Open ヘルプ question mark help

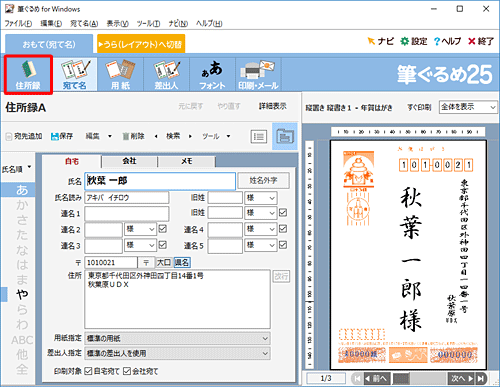tap(447, 41)
